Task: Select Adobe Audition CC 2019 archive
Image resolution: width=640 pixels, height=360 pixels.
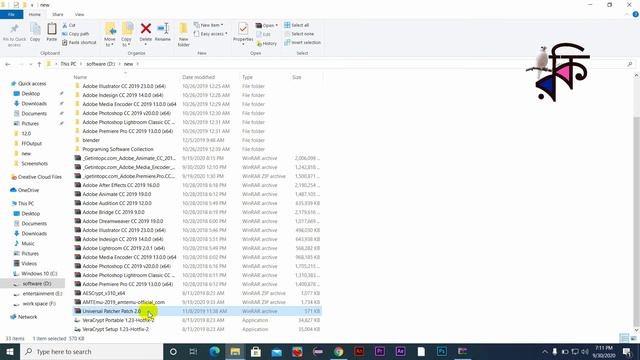Action: click(x=117, y=203)
